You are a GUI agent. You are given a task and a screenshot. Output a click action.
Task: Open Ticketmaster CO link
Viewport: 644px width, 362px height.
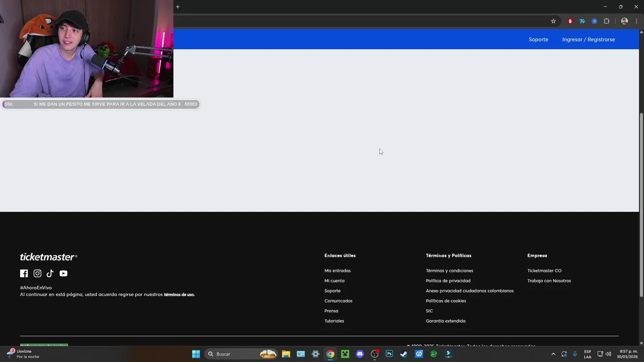pos(544,270)
